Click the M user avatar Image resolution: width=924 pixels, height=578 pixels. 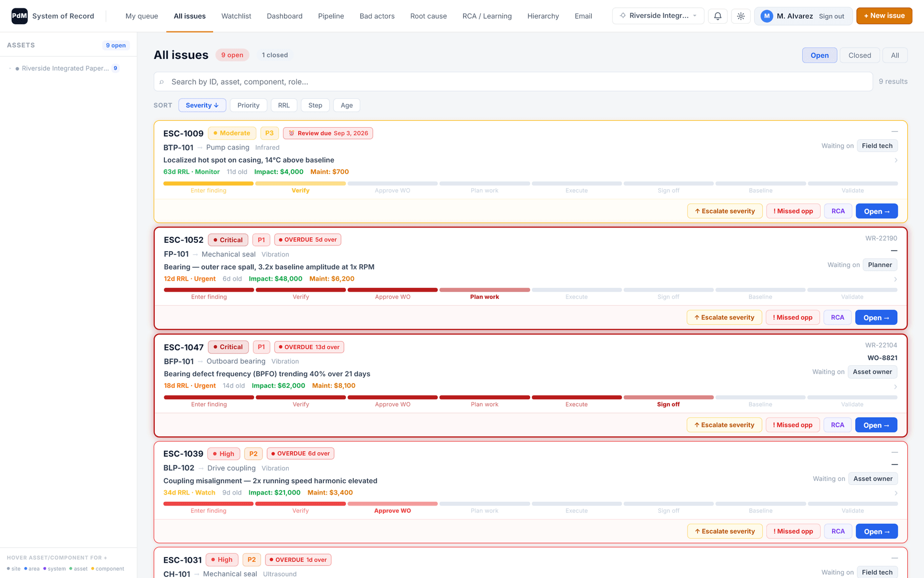pyautogui.click(x=766, y=16)
